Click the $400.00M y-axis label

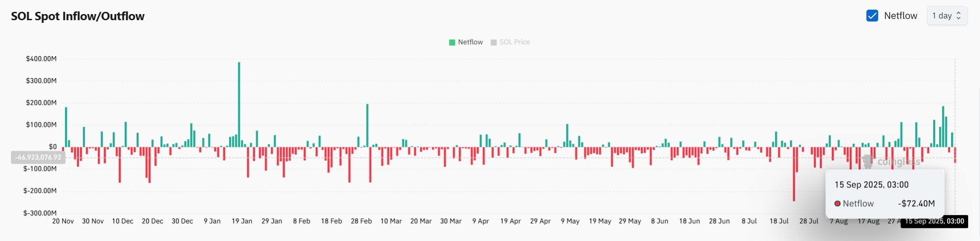point(41,59)
